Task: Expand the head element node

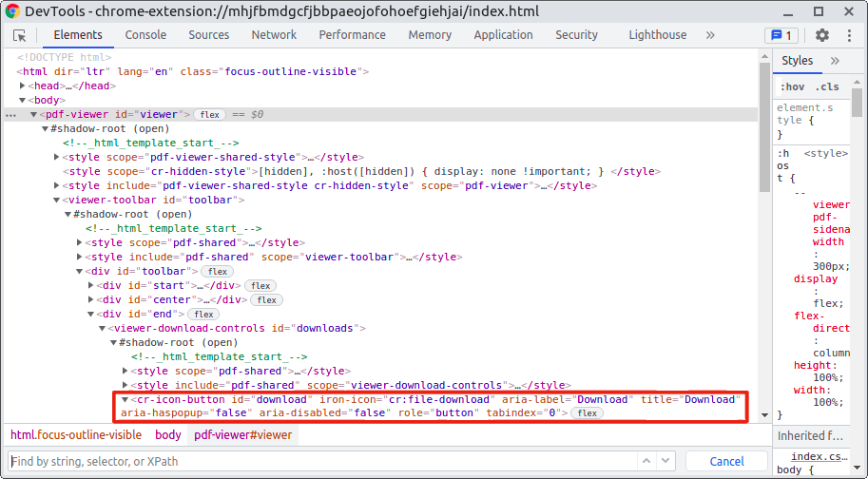Action: tap(22, 86)
